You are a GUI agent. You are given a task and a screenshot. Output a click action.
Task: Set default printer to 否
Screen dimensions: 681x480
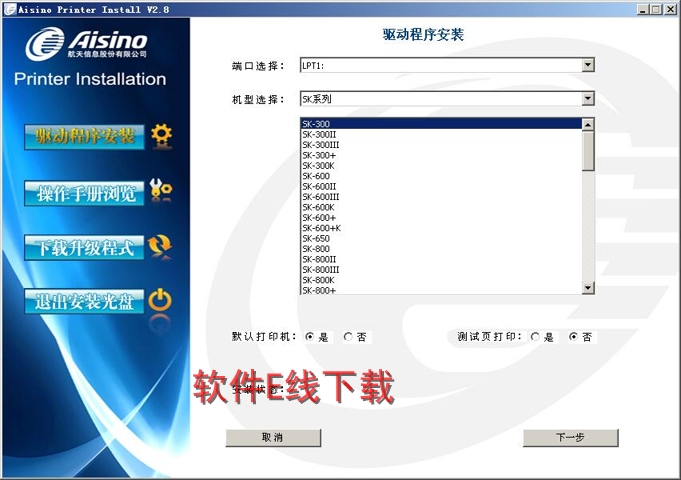pyautogui.click(x=348, y=337)
